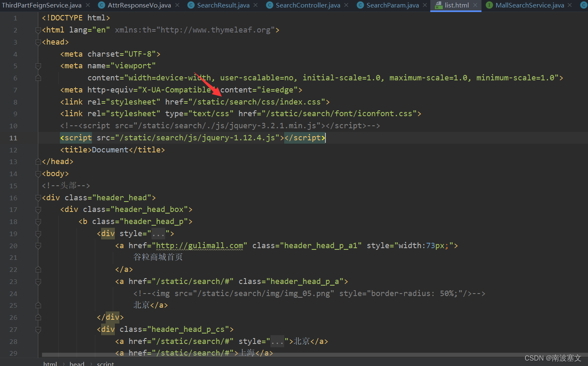Screen dimensions: 588x366
Task: Close the ThirdPartFeignService.java tab
Action: click(88, 5)
